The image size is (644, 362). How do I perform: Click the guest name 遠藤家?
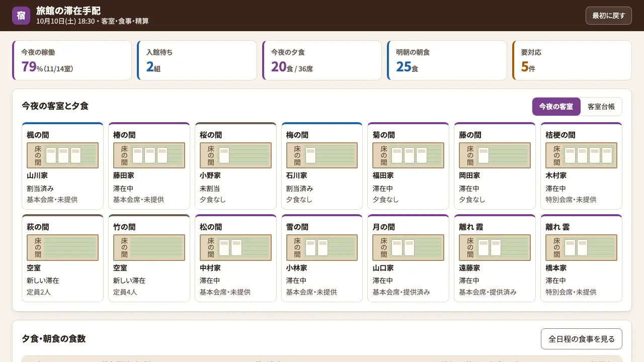point(469,267)
